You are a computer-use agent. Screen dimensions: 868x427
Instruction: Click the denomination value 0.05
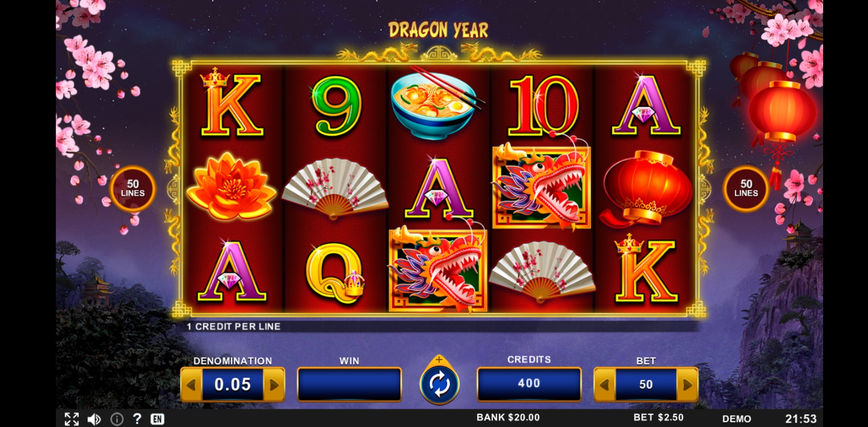(x=232, y=384)
